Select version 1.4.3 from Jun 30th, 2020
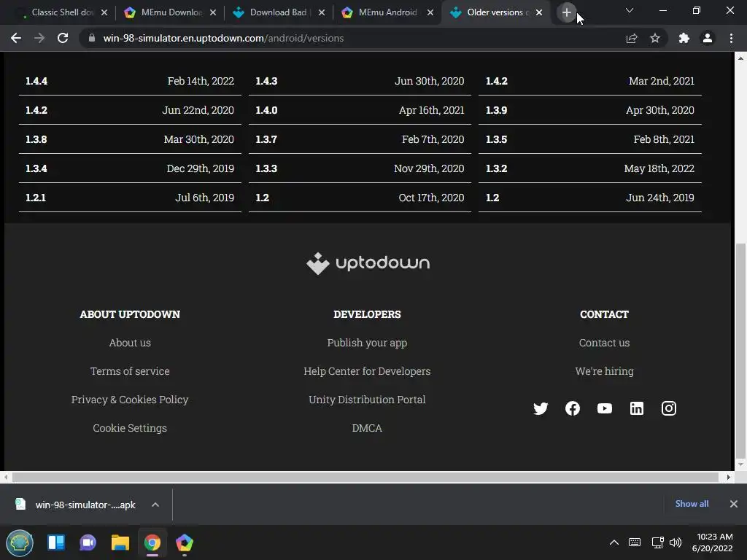 (x=360, y=81)
